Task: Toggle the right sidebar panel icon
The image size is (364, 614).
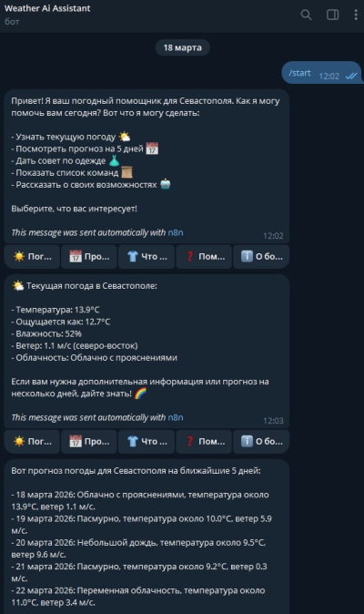Action: click(333, 15)
